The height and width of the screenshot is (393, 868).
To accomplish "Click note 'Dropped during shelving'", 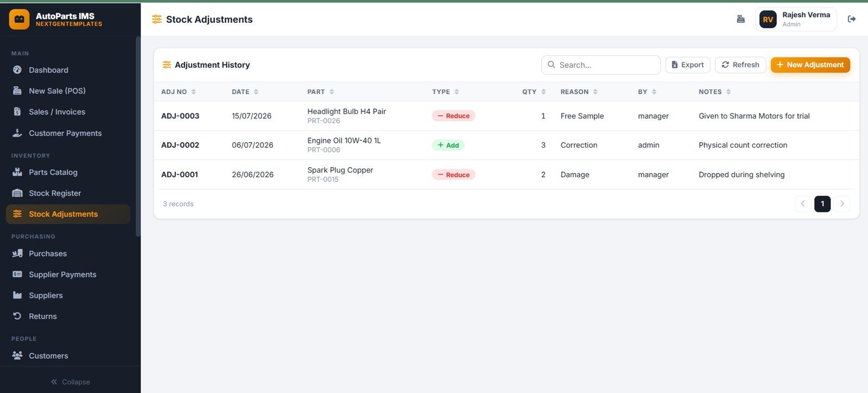I will (742, 174).
